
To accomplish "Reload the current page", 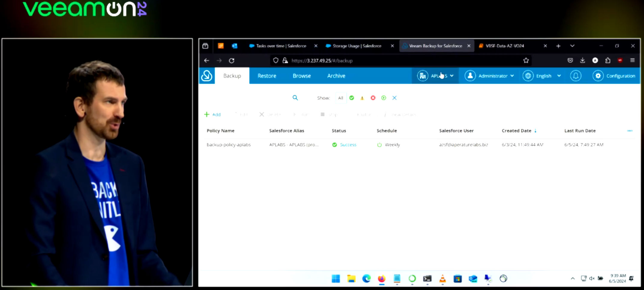I will 231,61.
